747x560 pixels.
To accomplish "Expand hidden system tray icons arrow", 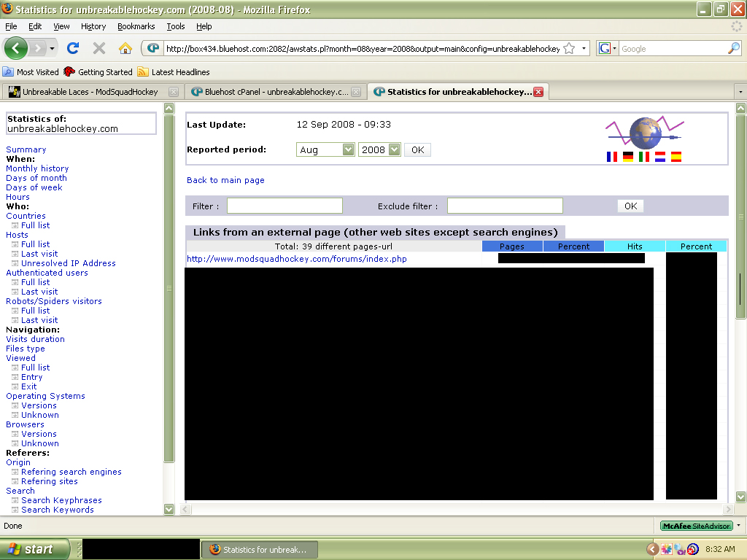I will tap(652, 549).
